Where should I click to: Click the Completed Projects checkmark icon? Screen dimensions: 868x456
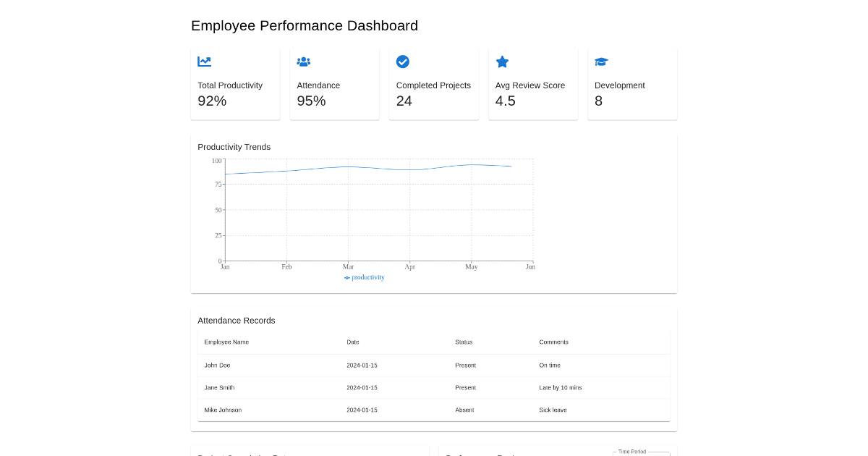pos(402,62)
